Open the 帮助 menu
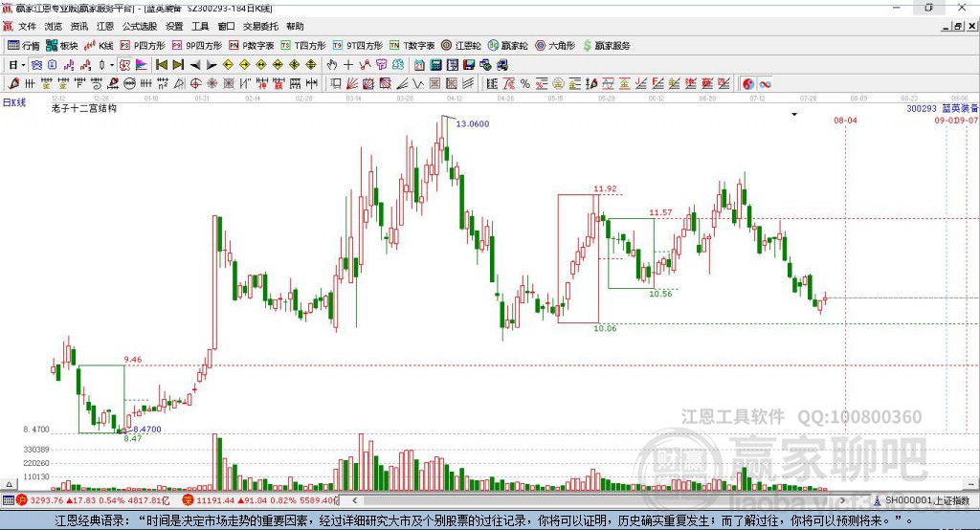The height and width of the screenshot is (530, 980). [295, 26]
